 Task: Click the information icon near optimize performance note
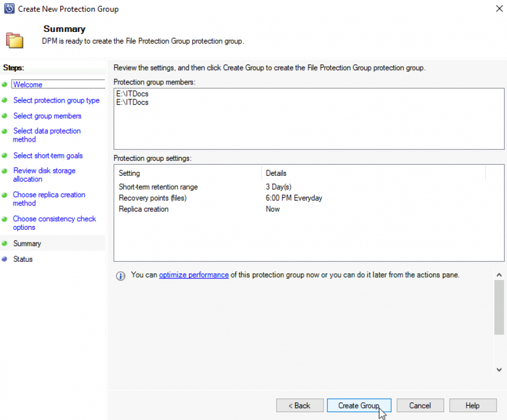click(120, 274)
